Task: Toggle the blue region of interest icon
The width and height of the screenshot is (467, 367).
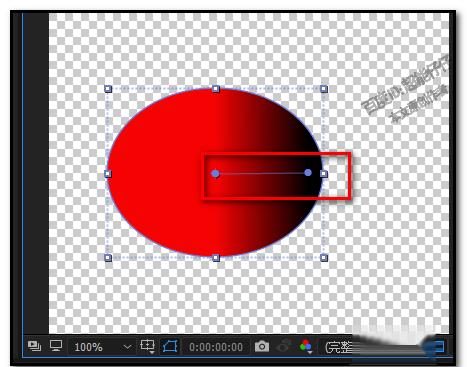Action: pos(439,346)
